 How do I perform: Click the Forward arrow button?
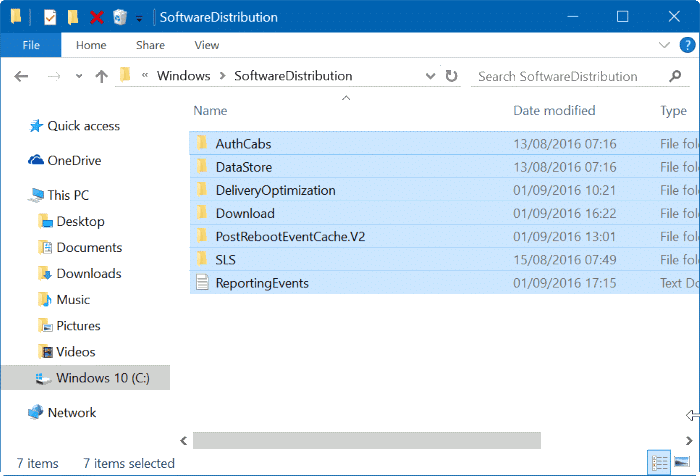click(54, 76)
